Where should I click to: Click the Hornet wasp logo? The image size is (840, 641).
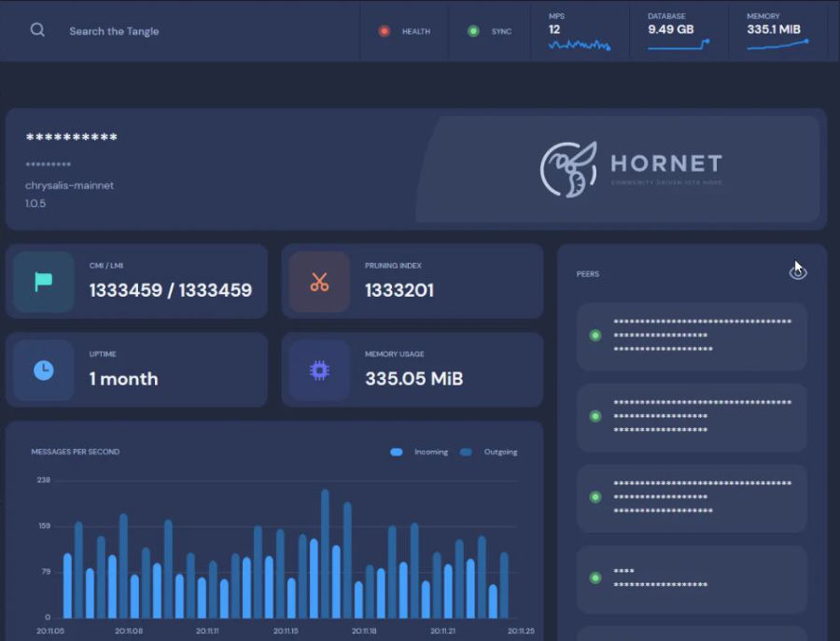[568, 169]
